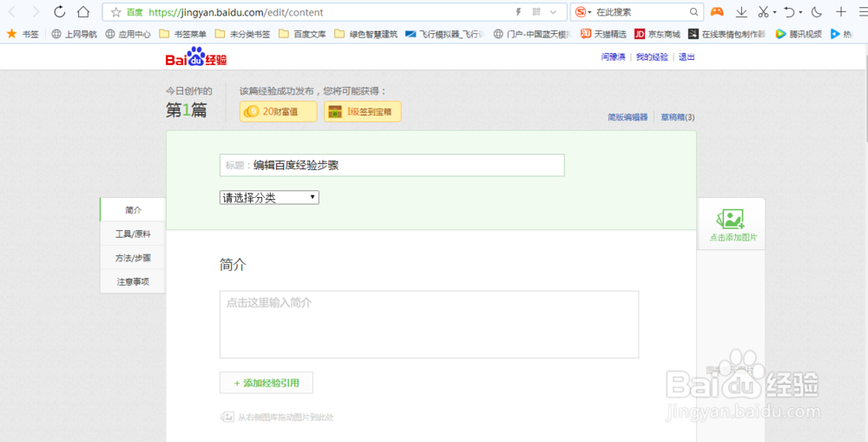
Task: Click the browser forward arrow
Action: point(36,11)
